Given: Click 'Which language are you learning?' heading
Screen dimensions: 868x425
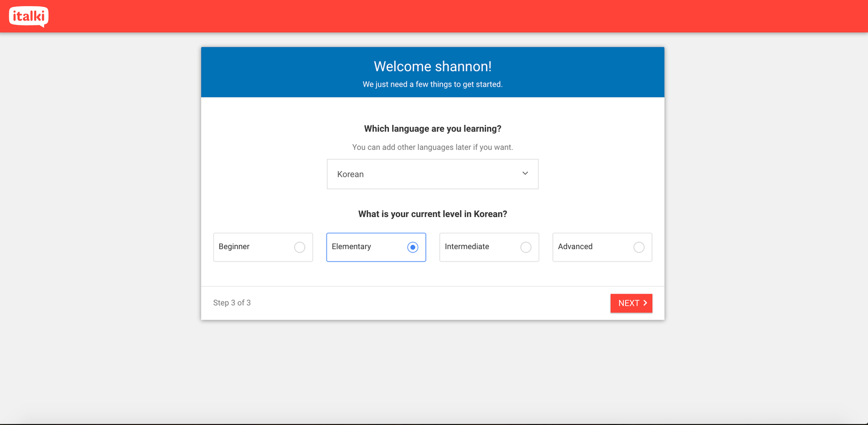Looking at the screenshot, I should (432, 129).
